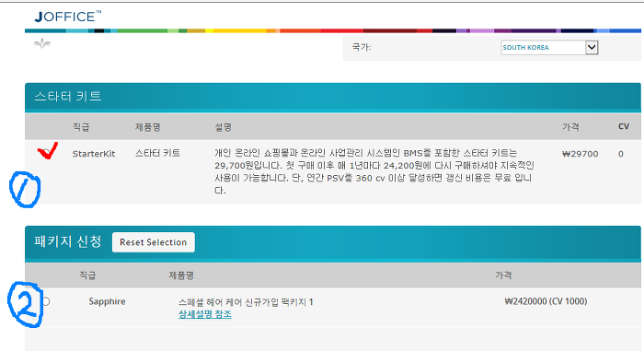This screenshot has width=644, height=351.
Task: Select the Sapphire package radio button
Action: (x=46, y=301)
